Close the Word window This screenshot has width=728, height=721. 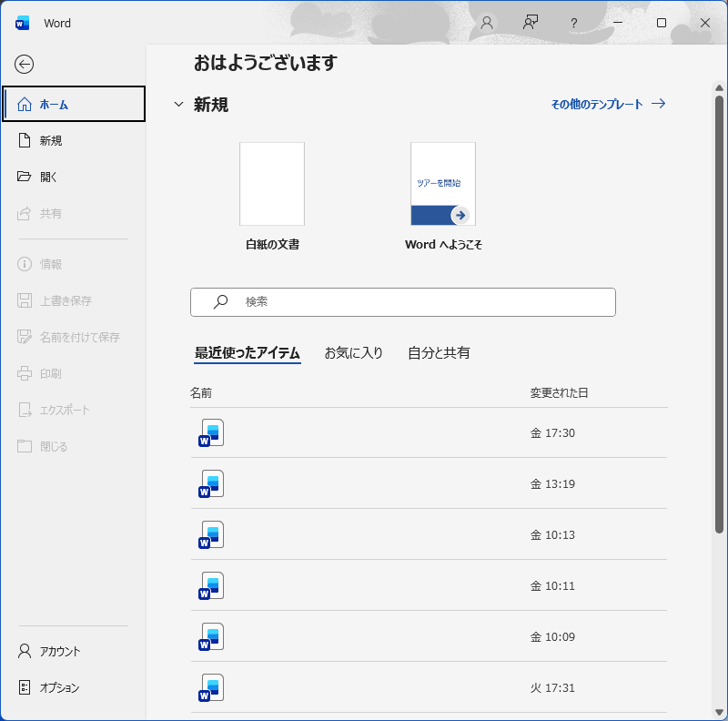tap(705, 23)
